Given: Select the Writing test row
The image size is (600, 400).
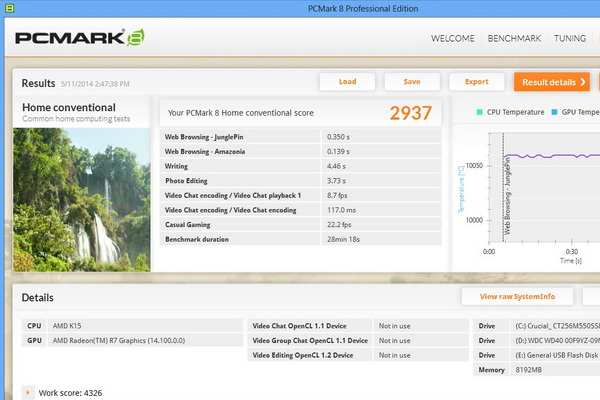Looking at the screenshot, I should point(300,166).
